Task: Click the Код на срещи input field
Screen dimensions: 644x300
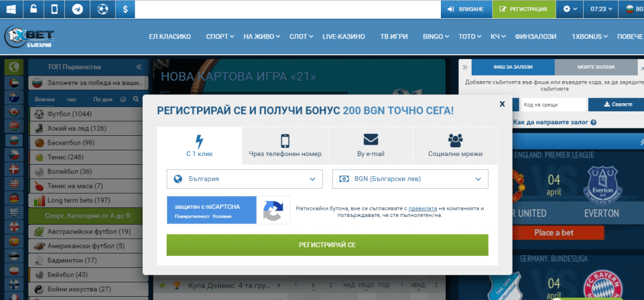Action: [552, 104]
